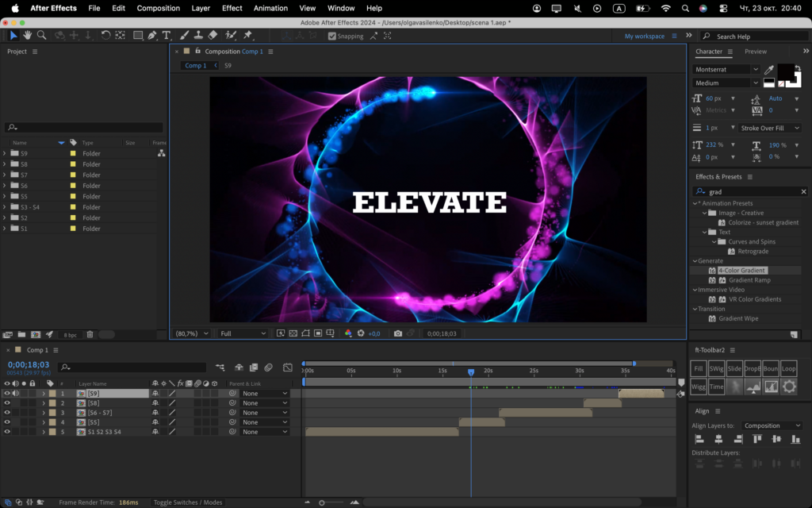Screen dimensions: 812x508
Task: Click the Comp 1 breadcrumb tab in viewer
Action: click(196, 65)
